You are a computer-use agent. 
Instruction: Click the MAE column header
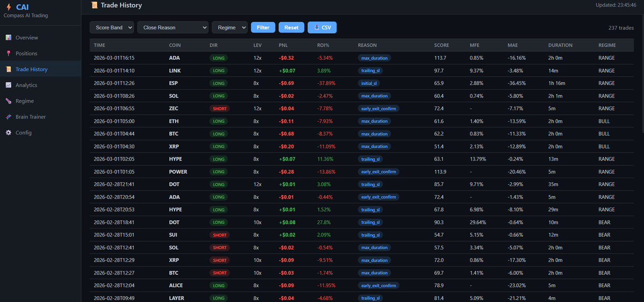tap(513, 45)
